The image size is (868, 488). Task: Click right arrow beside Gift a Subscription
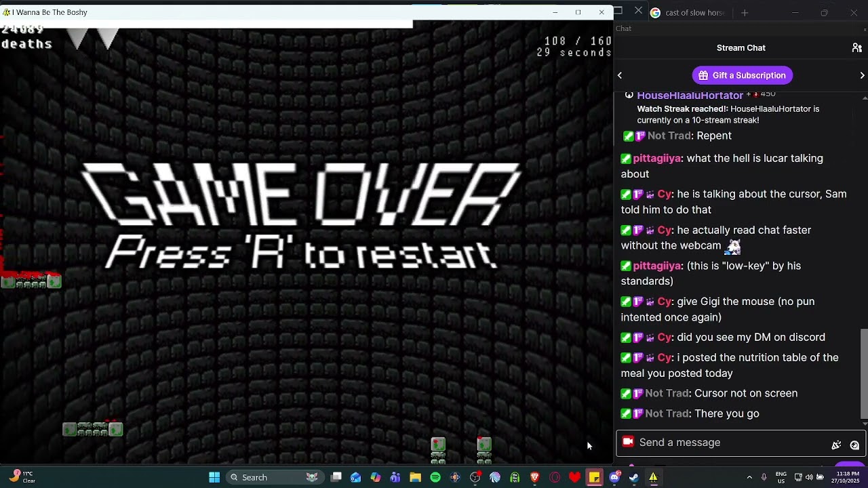862,75
